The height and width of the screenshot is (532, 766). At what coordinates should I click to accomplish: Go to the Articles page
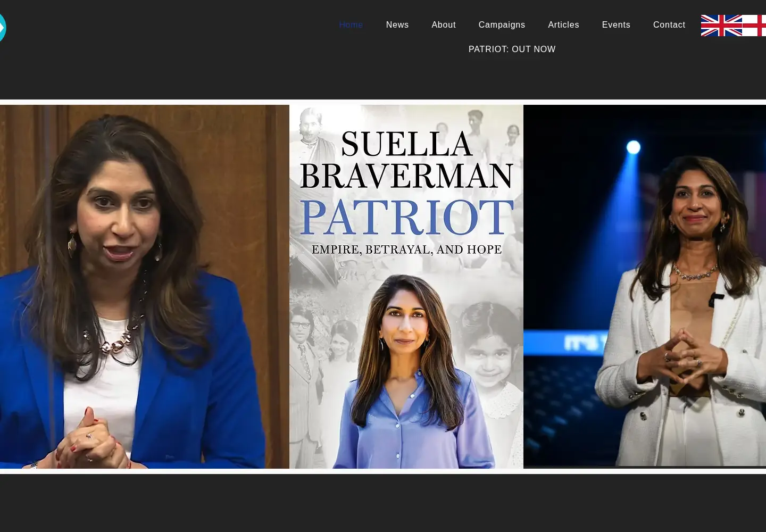(563, 24)
